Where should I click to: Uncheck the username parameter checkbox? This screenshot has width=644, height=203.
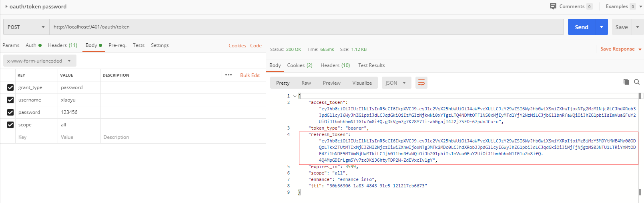tap(10, 100)
